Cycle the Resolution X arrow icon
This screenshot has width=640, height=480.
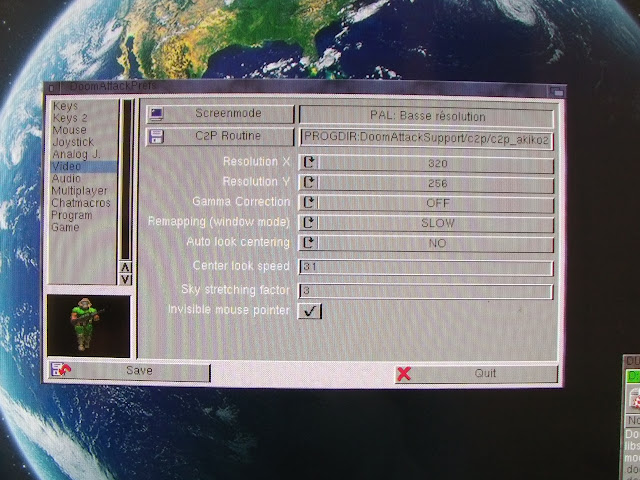[x=309, y=162]
